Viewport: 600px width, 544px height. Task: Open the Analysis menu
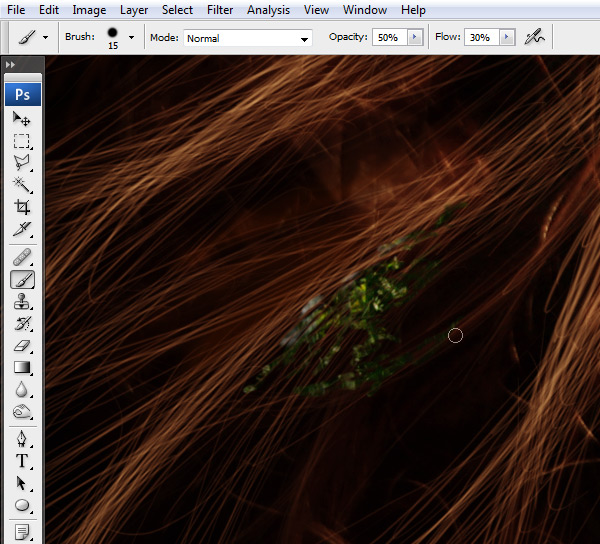268,10
